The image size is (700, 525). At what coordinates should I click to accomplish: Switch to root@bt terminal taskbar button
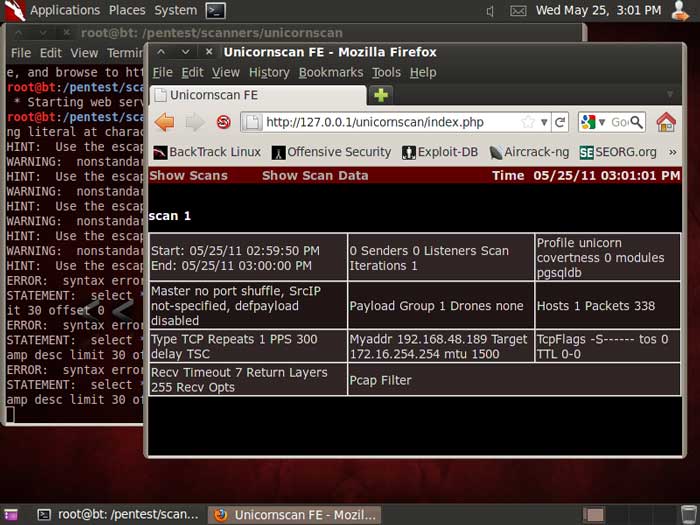point(118,515)
